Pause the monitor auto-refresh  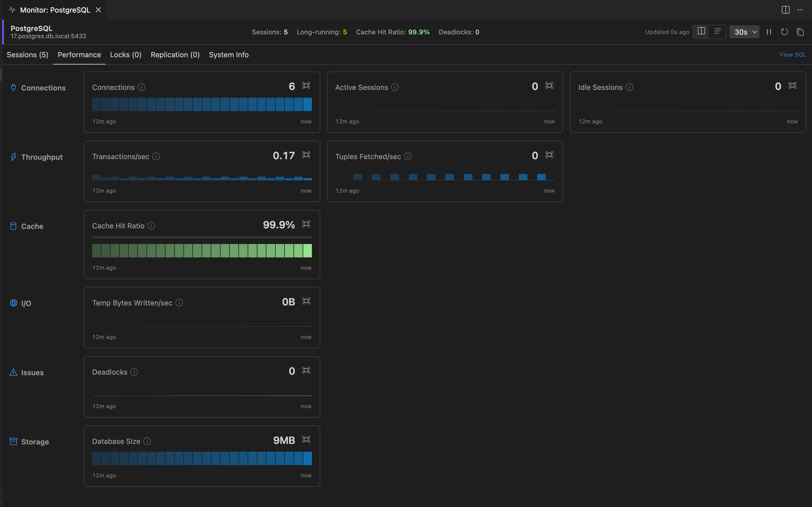769,32
